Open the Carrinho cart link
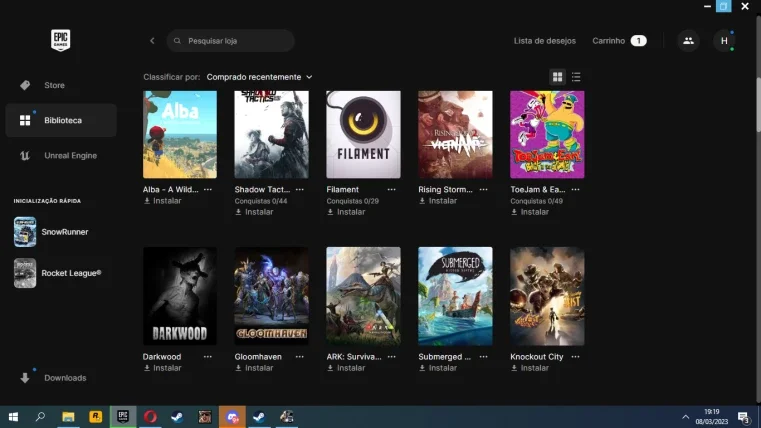Screen dimensions: 761x428 coord(619,41)
